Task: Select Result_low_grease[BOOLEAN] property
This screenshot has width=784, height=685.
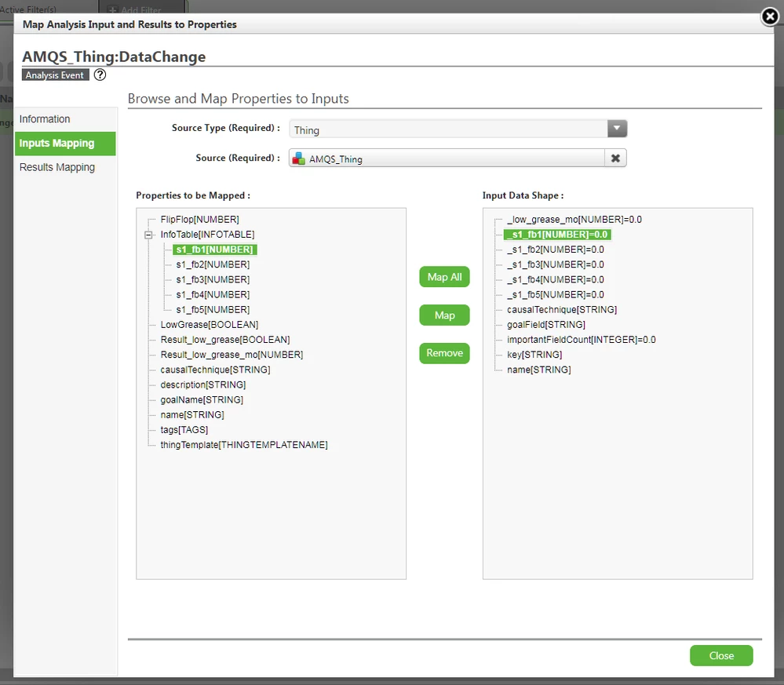Action: 225,340
